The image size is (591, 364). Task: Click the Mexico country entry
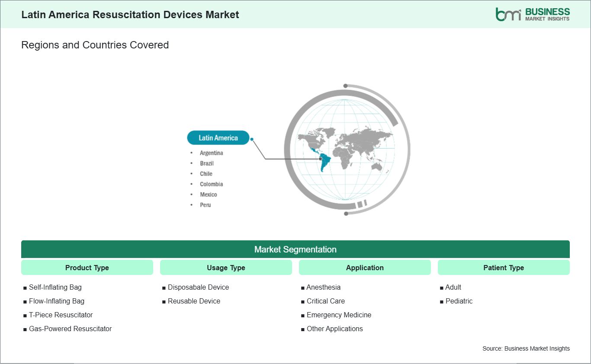tap(209, 195)
